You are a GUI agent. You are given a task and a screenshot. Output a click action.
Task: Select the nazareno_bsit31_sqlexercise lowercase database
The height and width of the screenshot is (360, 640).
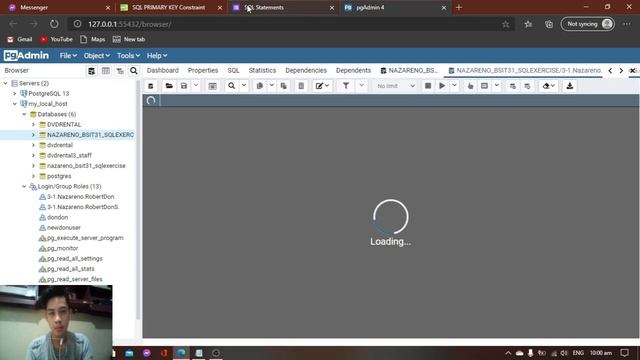tap(86, 166)
